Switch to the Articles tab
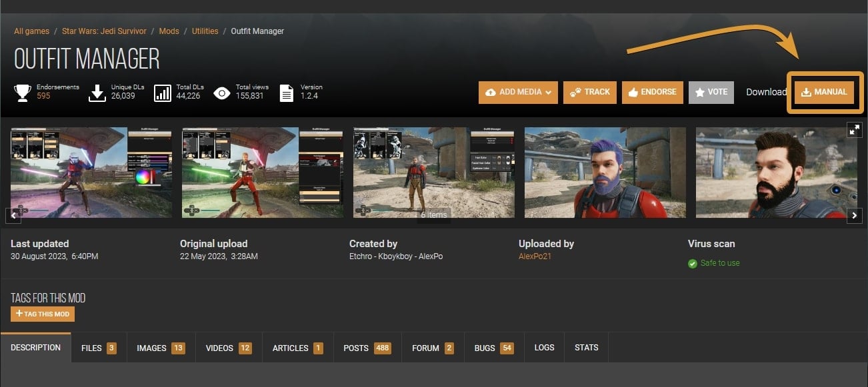 point(297,348)
